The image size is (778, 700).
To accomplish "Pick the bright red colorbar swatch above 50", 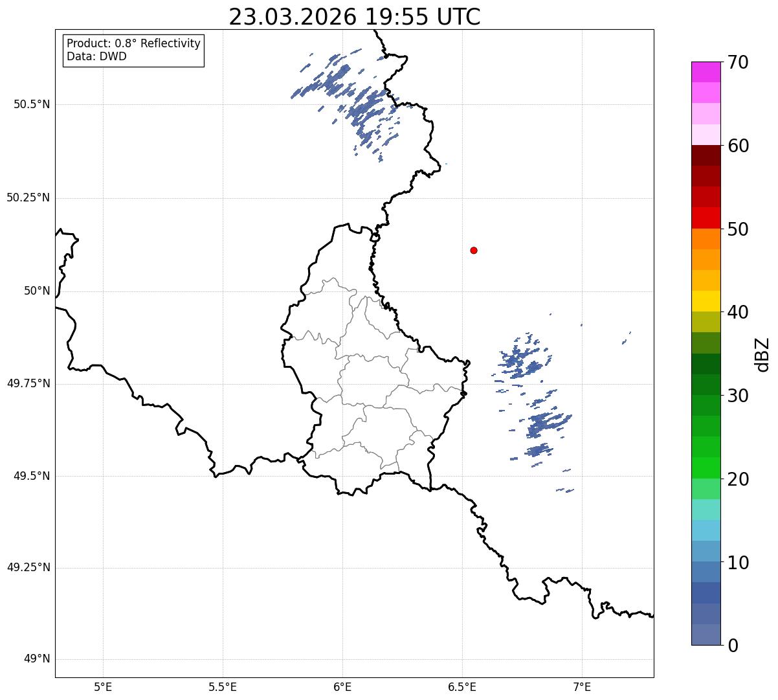I will pyautogui.click(x=706, y=218).
